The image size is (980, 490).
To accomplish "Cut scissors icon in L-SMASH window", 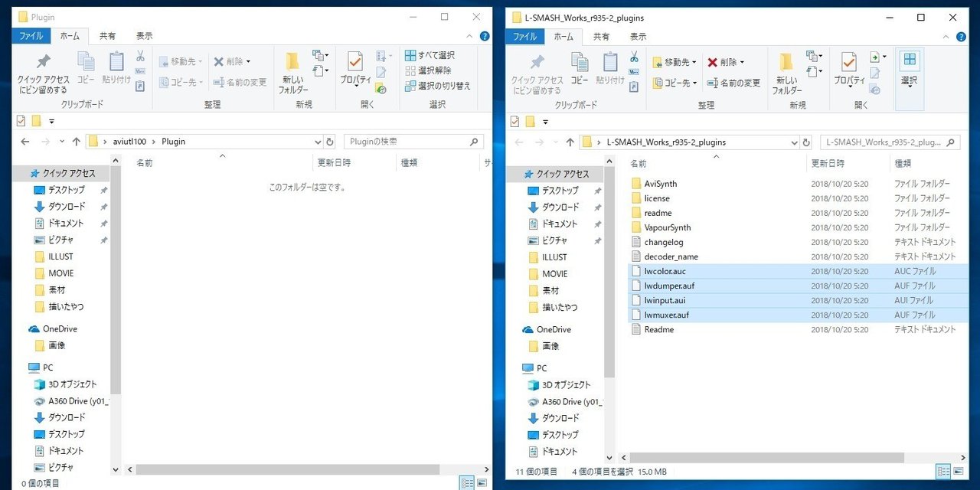I will pyautogui.click(x=635, y=56).
